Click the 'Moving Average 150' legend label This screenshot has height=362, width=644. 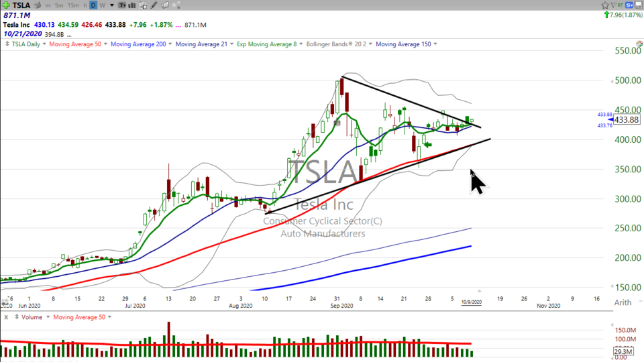403,44
